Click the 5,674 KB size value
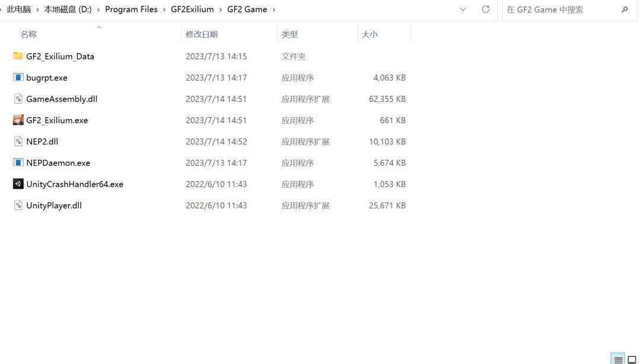 389,163
